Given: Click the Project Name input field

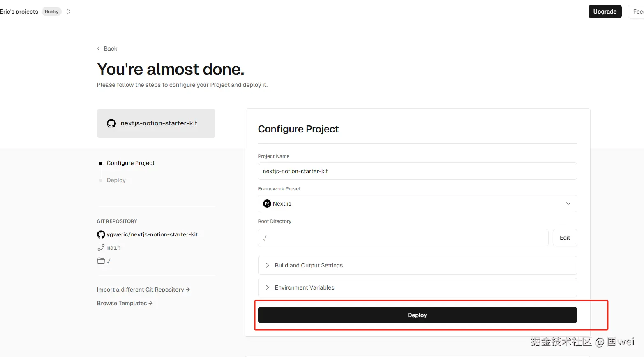Looking at the screenshot, I should point(417,171).
